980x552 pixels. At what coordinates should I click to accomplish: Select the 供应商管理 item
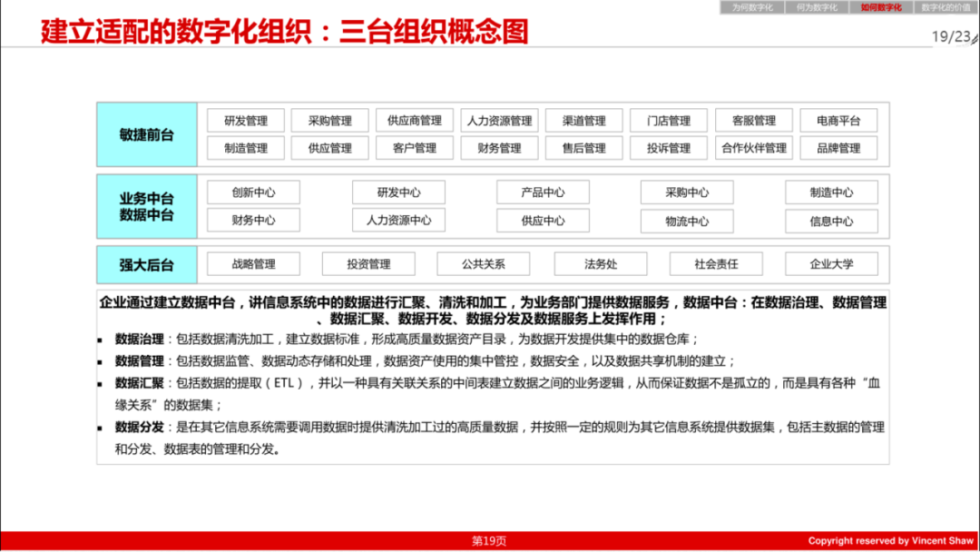(x=416, y=120)
